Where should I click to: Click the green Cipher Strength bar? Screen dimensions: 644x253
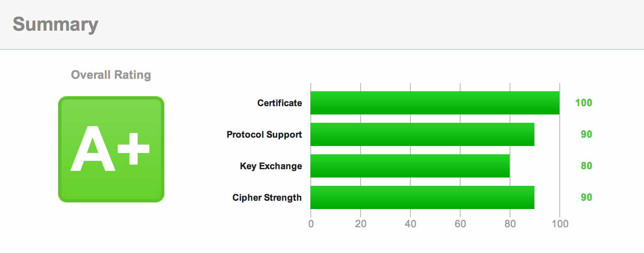click(422, 197)
